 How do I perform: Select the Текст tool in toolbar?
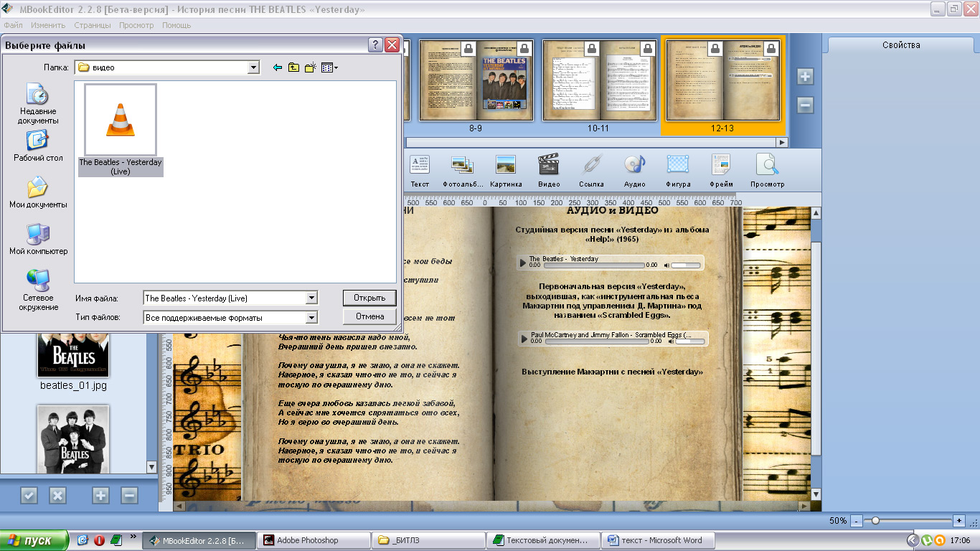(420, 171)
